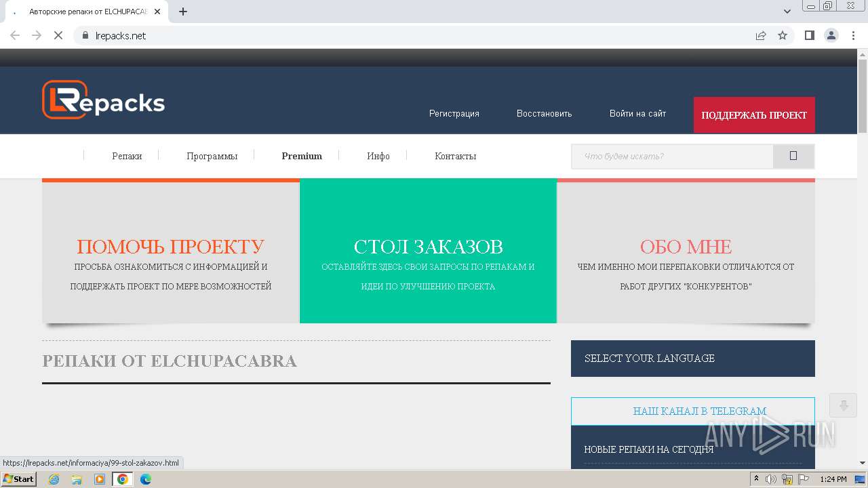Click the Регистрация link

(454, 114)
